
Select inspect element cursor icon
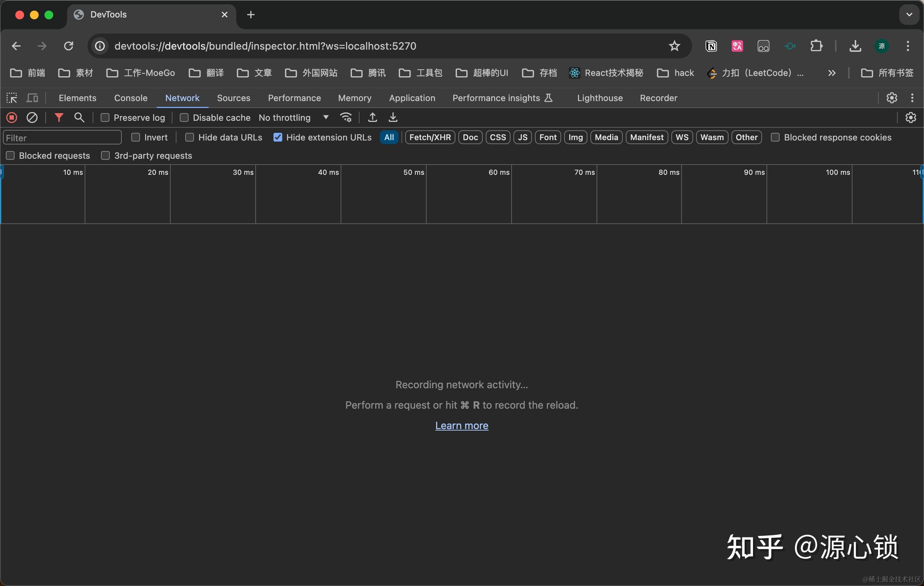tap(12, 98)
